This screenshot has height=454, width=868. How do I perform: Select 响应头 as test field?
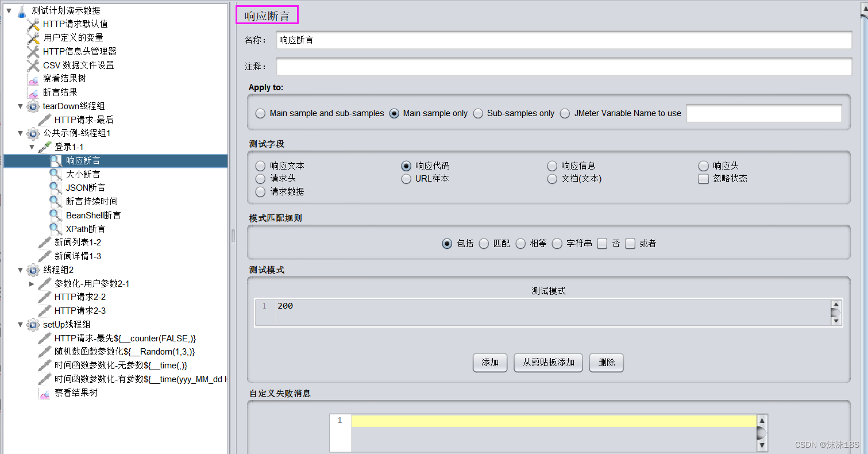pyautogui.click(x=704, y=166)
